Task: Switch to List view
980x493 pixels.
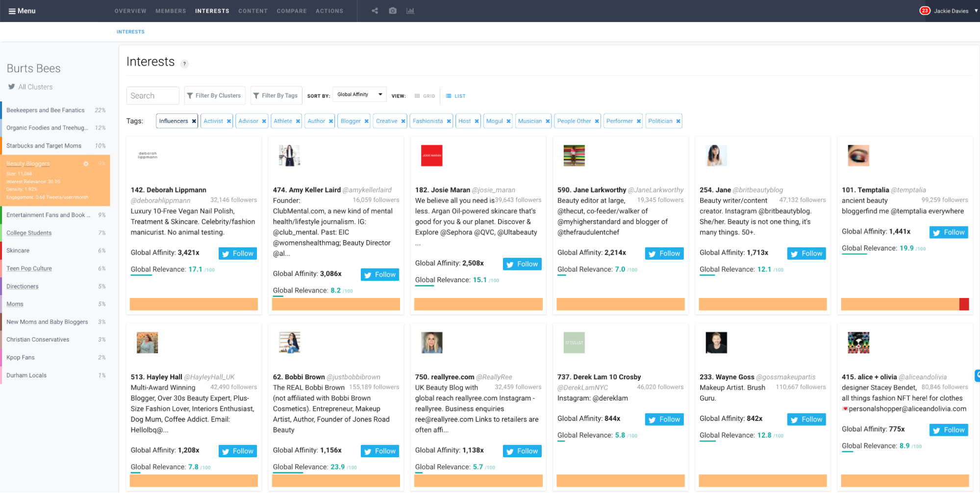Action: (456, 96)
